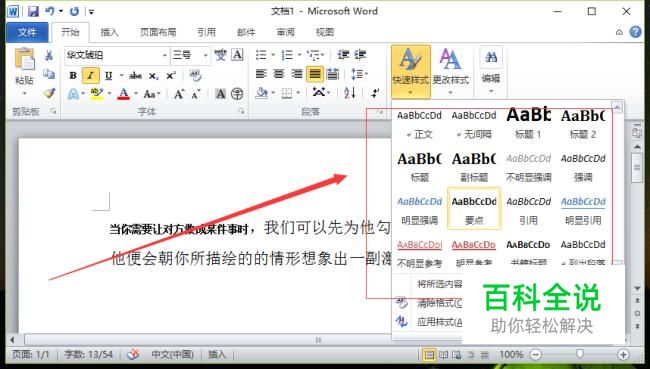Screen dimensions: 650x369
Task: Apply strikethrough abc formatting
Action: point(135,75)
